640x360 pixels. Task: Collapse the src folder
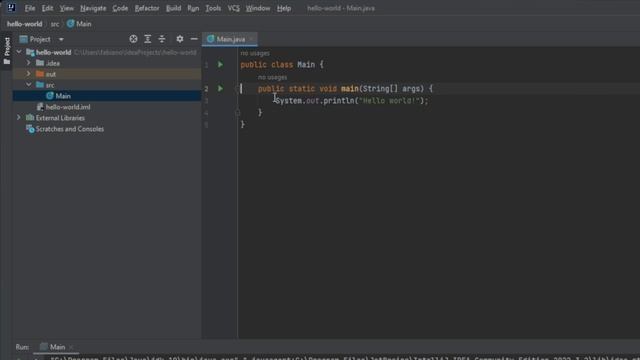(29, 85)
